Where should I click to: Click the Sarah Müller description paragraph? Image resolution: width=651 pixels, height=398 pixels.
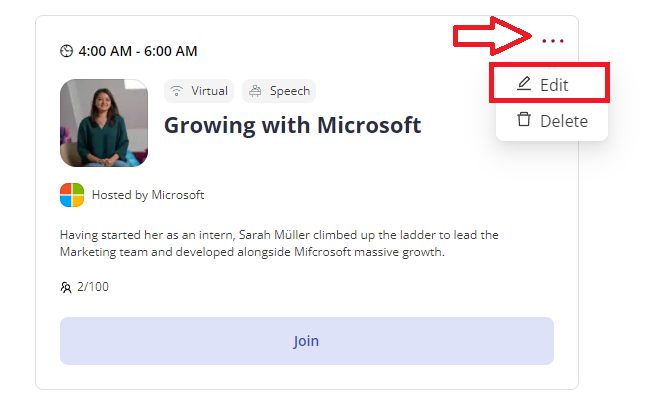click(279, 244)
